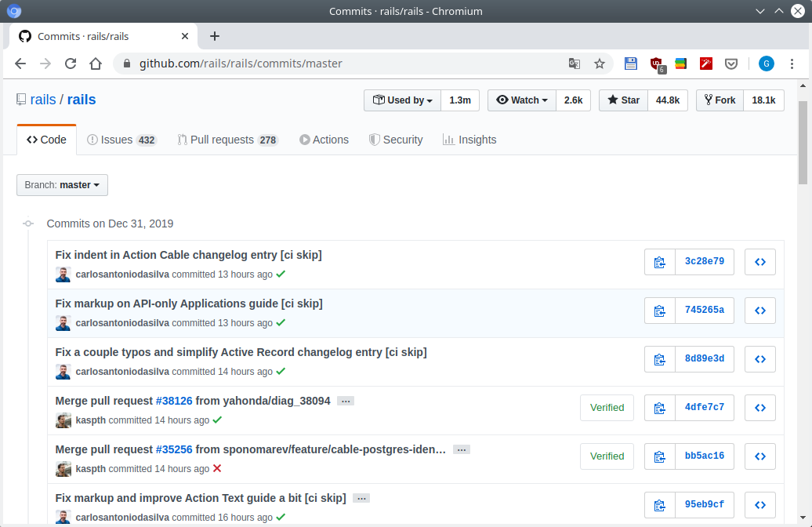The height and width of the screenshot is (527, 812).
Task: Open kaspth's avatar on commit 4dfe7c7
Action: [63, 420]
